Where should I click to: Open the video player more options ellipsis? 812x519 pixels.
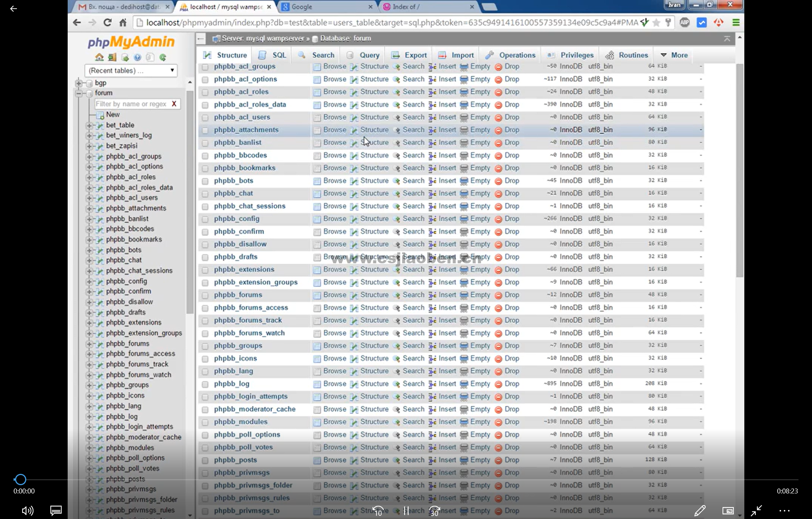(785, 510)
